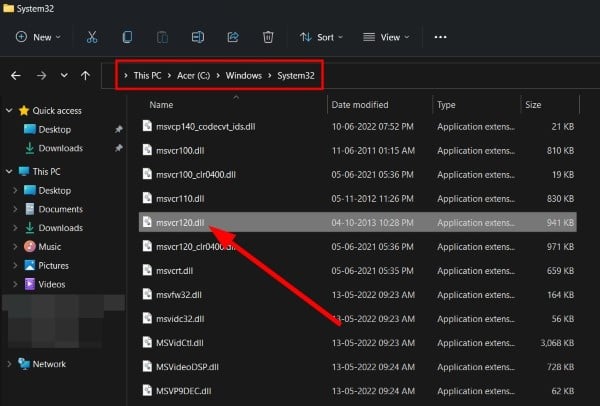
Task: Expand the Pictures tree node
Action: point(15,265)
